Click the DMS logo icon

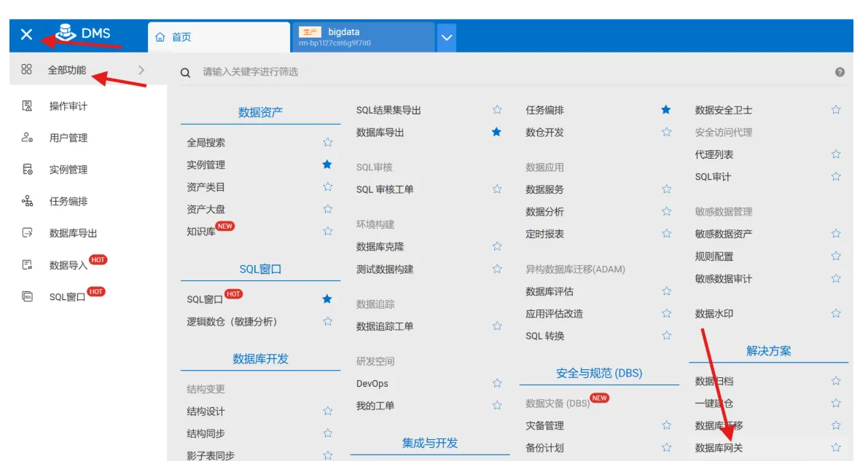(66, 33)
